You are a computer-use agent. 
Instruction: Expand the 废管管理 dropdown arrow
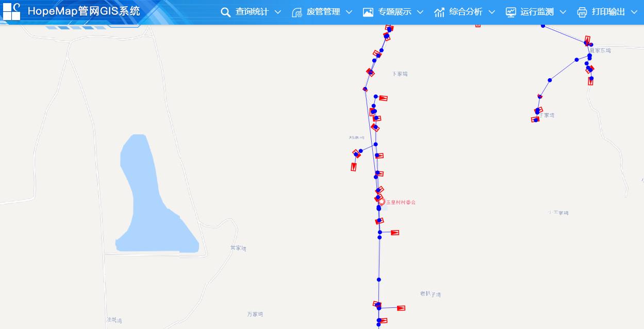pyautogui.click(x=349, y=12)
